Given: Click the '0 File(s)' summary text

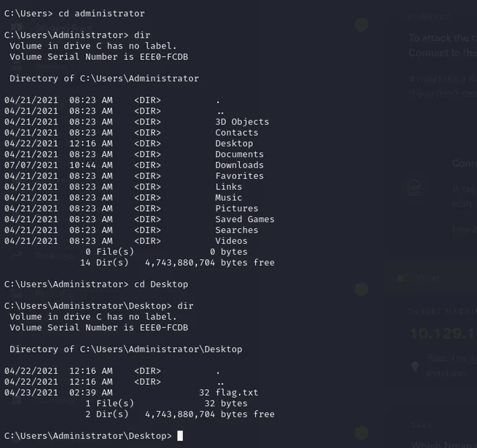Looking at the screenshot, I should pyautogui.click(x=110, y=252).
